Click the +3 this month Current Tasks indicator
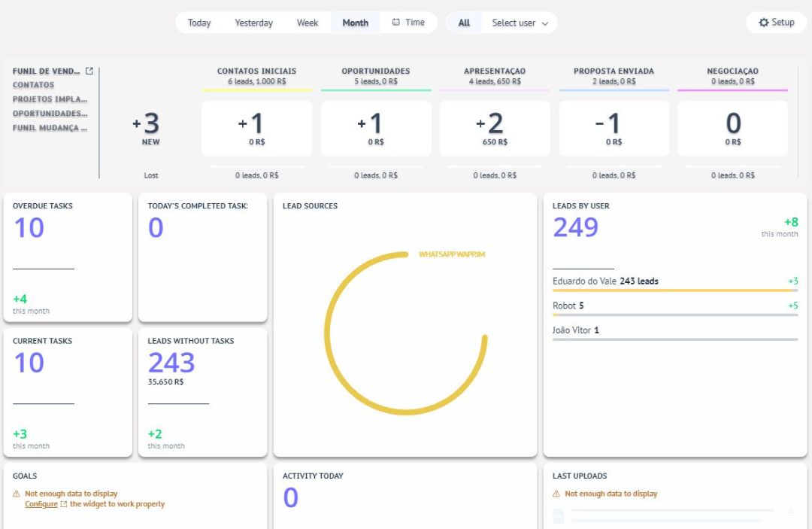The height and width of the screenshot is (529, 812). pyautogui.click(x=31, y=439)
